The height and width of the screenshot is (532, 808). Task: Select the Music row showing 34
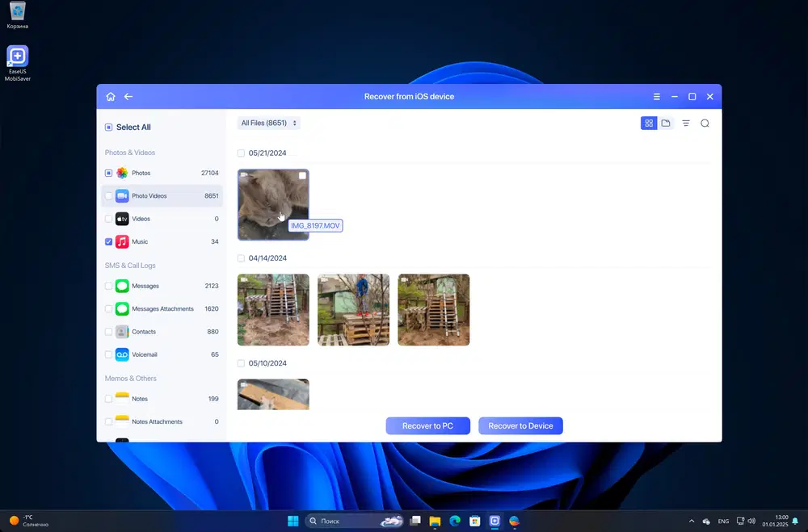pos(162,241)
